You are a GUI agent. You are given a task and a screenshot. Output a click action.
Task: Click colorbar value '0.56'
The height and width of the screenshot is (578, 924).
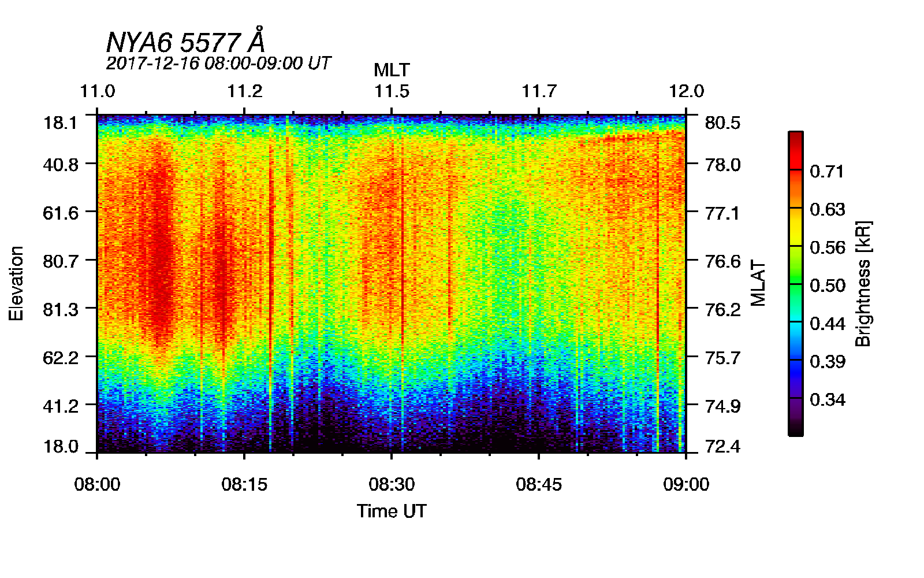point(827,248)
